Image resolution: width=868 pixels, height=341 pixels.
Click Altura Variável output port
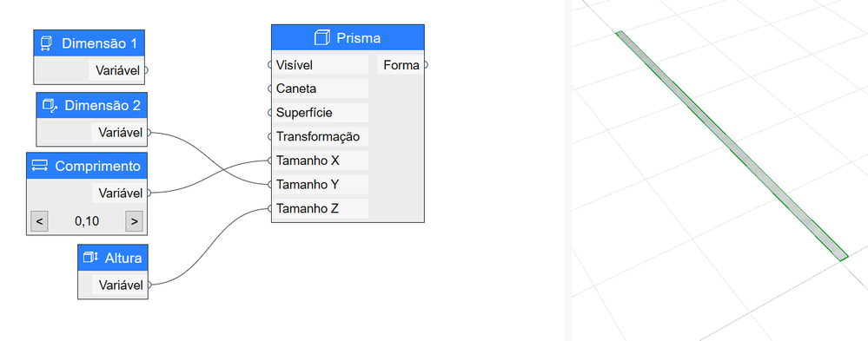pos(149,285)
